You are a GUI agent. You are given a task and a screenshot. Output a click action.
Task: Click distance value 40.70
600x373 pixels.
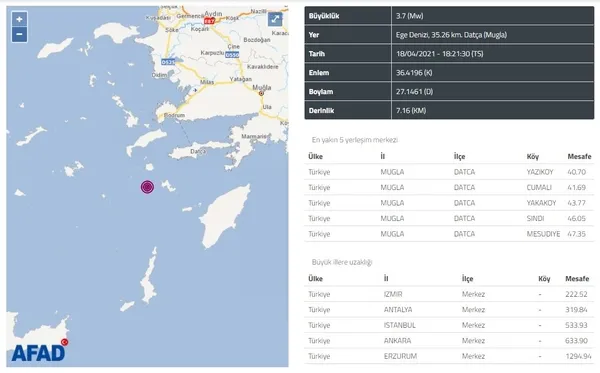click(576, 172)
